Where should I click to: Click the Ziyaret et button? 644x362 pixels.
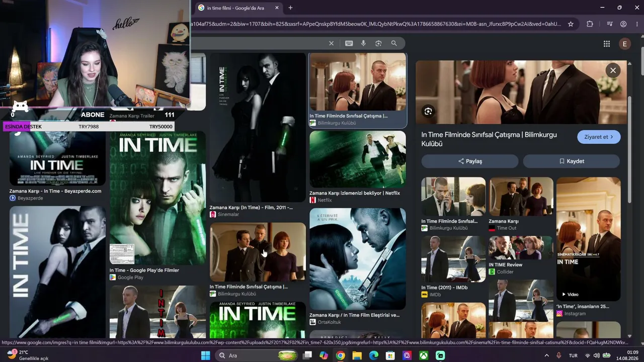pyautogui.click(x=599, y=137)
